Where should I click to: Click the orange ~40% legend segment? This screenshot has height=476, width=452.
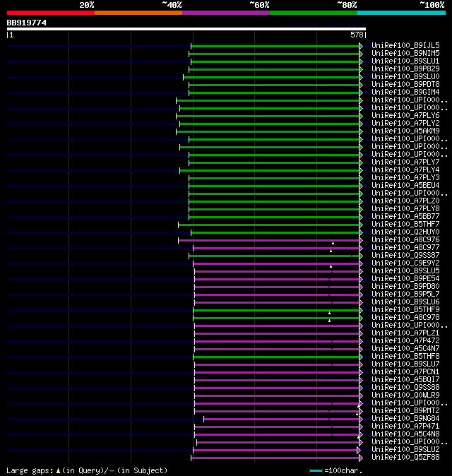coord(138,13)
